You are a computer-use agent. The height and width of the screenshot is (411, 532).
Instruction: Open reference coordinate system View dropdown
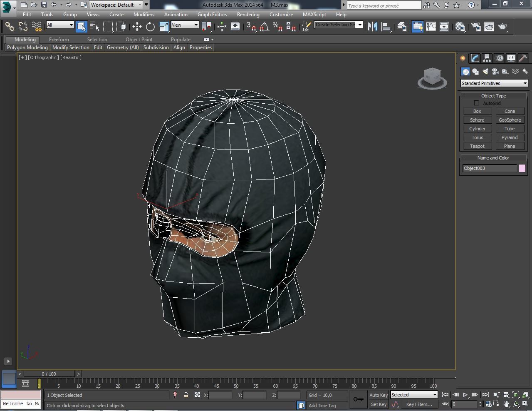[x=185, y=25]
